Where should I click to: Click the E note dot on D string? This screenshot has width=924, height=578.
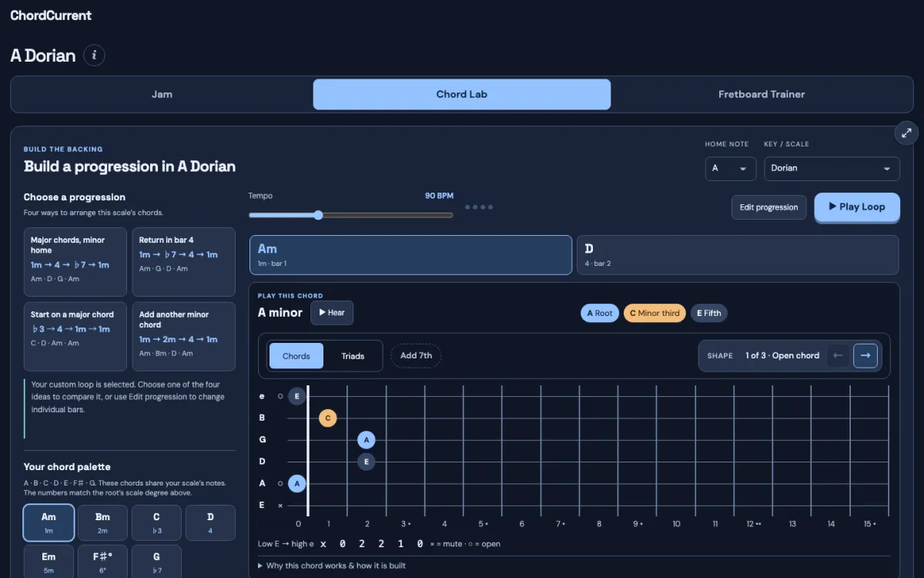(367, 462)
